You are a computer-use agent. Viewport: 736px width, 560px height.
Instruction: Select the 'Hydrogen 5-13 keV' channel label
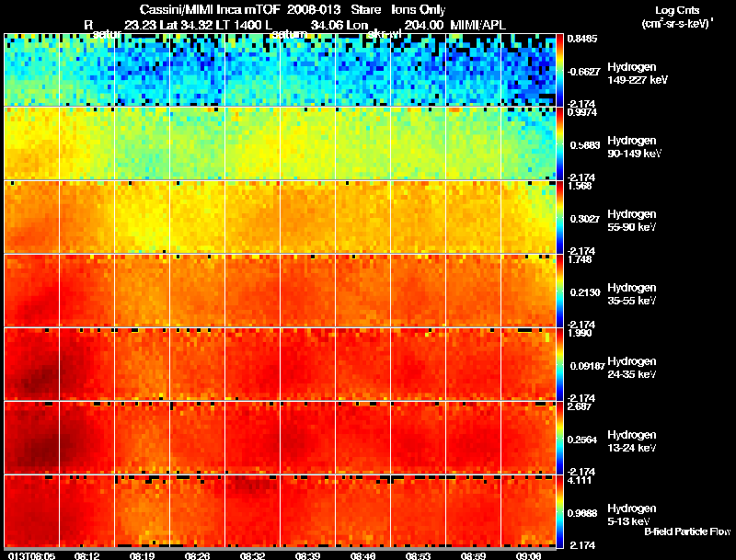tap(632, 515)
